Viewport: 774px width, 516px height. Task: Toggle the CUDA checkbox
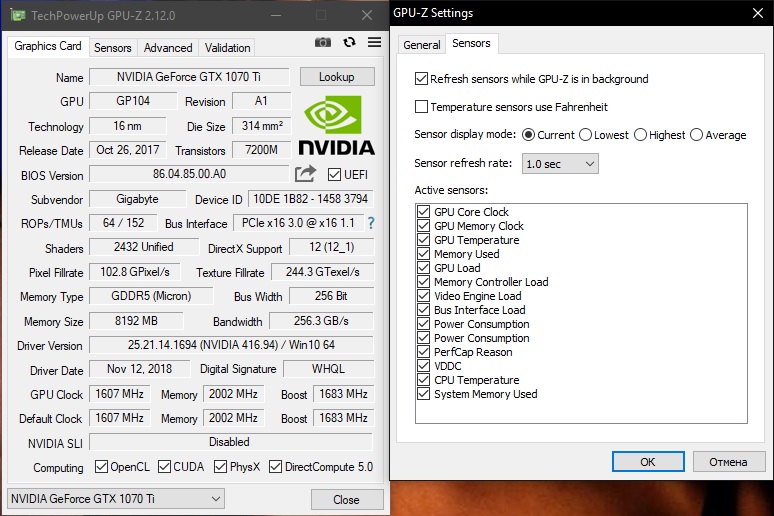click(x=164, y=467)
